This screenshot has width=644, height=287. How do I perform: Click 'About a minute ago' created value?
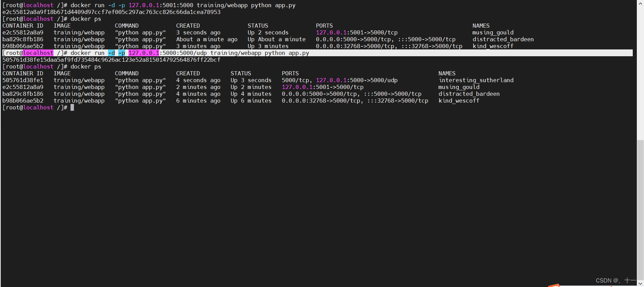coord(207,39)
